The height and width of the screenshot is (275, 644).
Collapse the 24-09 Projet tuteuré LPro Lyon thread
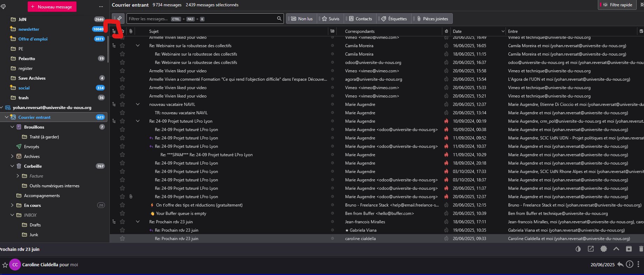138,121
